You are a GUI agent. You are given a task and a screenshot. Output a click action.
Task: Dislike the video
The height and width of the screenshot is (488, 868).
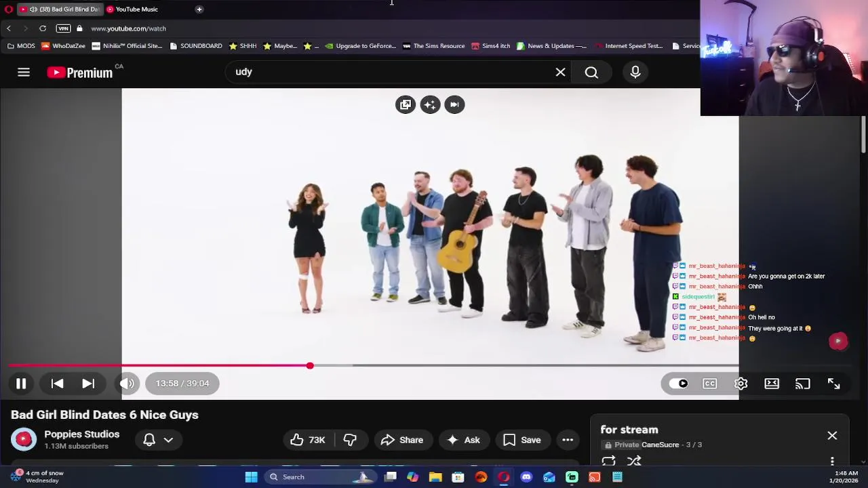click(x=350, y=440)
